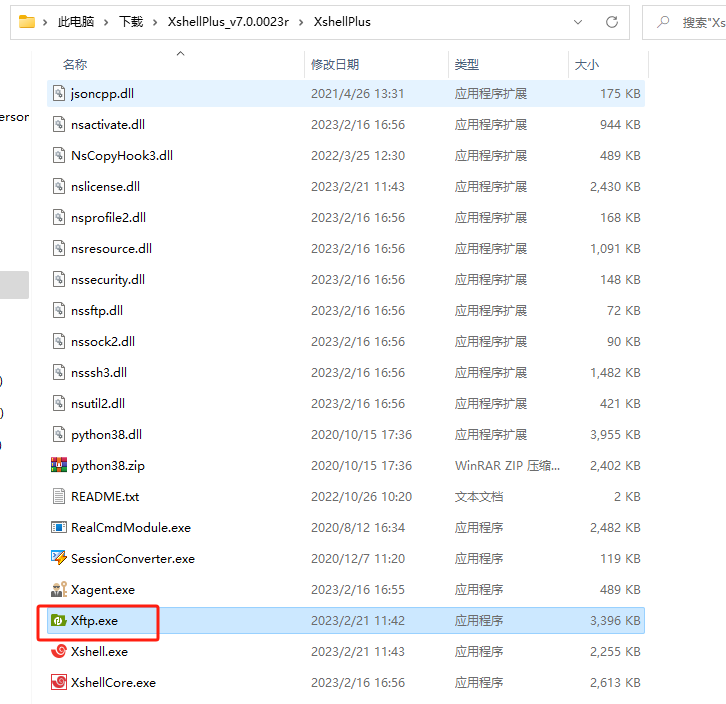Select the file name nssecurity.dll

coord(108,280)
